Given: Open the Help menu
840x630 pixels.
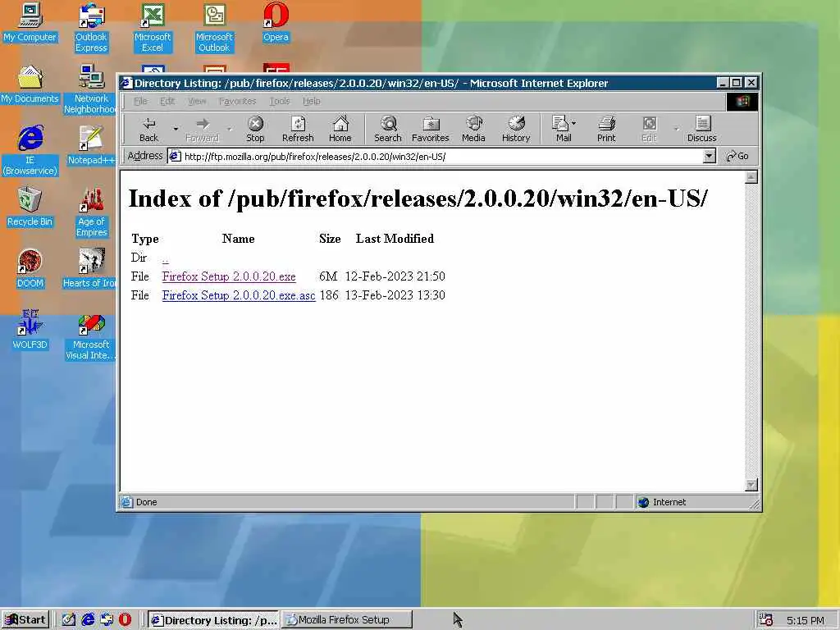Looking at the screenshot, I should click(311, 101).
